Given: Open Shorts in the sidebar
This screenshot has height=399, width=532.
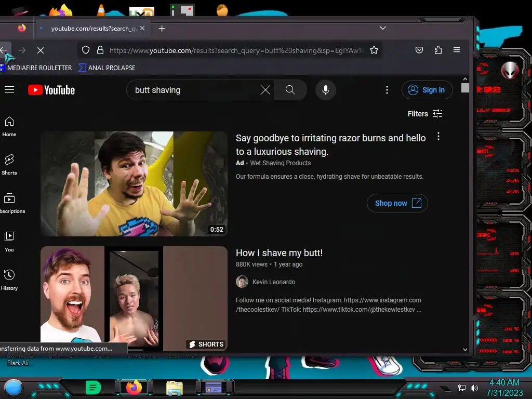Looking at the screenshot, I should click(x=9, y=165).
